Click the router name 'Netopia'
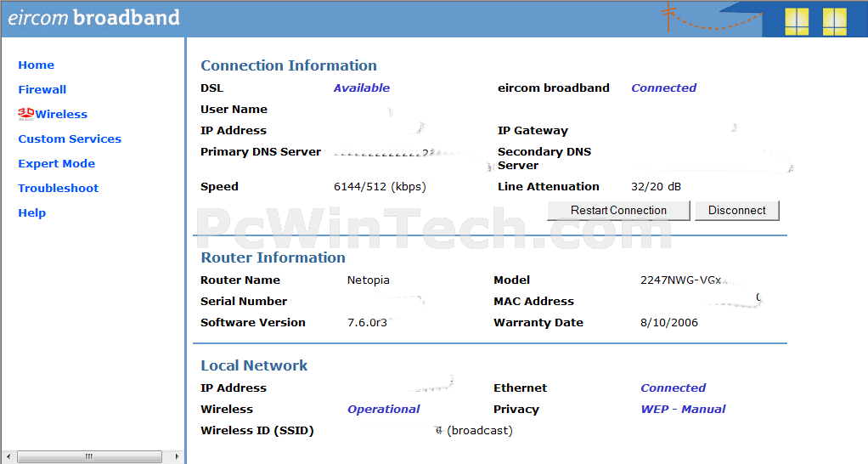The height and width of the screenshot is (464, 868). coord(368,280)
